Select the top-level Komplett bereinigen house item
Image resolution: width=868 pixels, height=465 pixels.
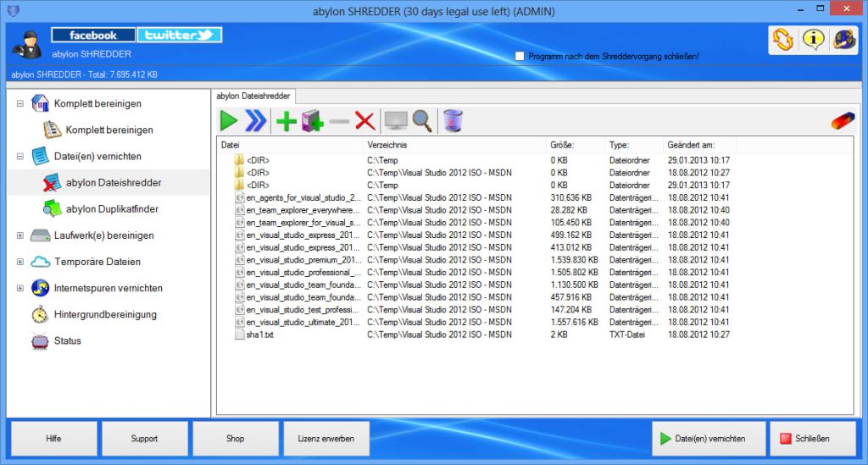click(86, 103)
